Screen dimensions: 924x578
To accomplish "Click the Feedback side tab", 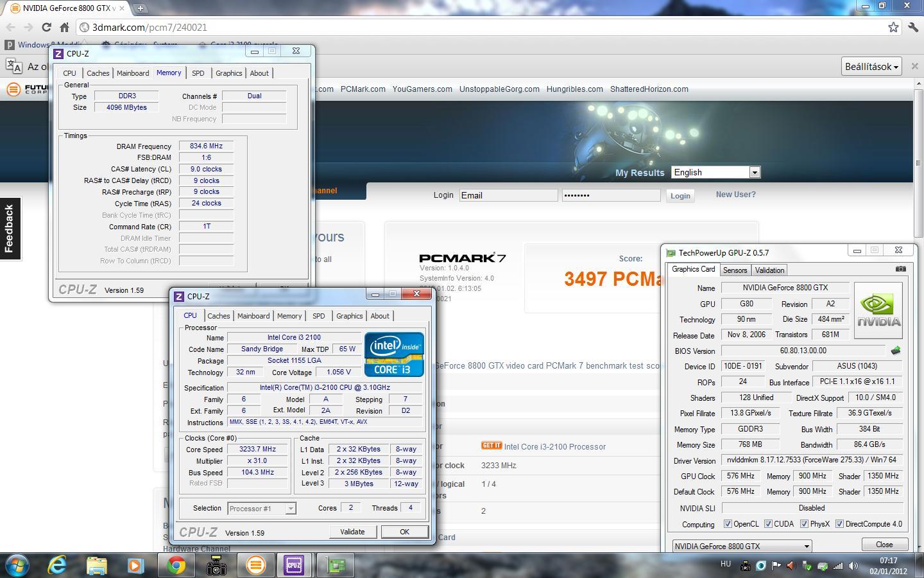I will (10, 228).
